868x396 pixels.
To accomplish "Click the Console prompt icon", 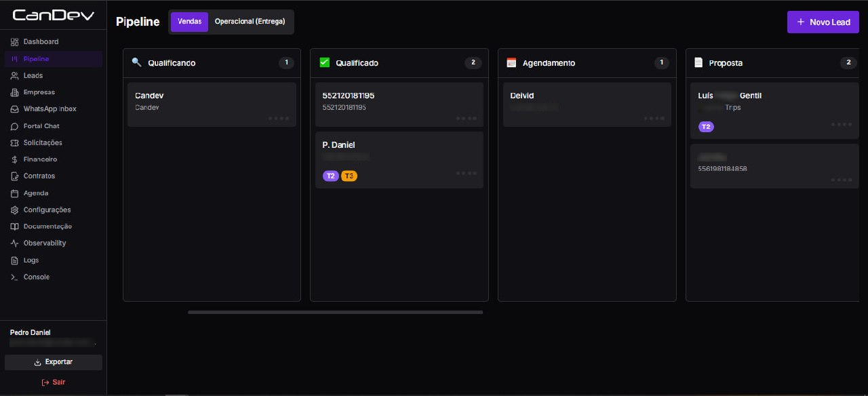I will pyautogui.click(x=15, y=277).
